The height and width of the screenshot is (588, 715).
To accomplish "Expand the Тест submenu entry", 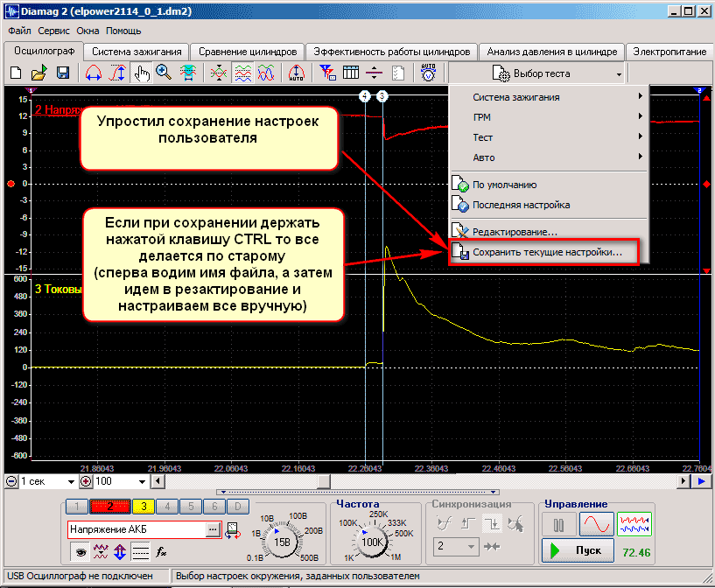I will coord(549,137).
